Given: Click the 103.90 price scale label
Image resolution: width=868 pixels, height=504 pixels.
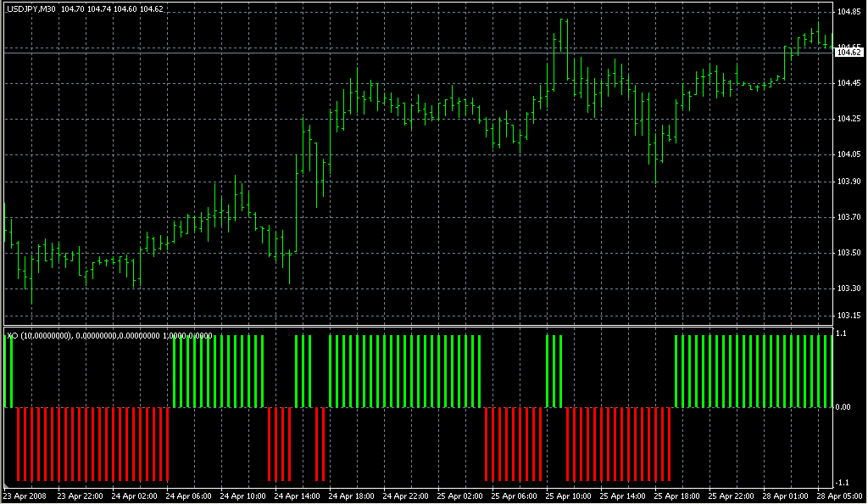Looking at the screenshot, I should [x=849, y=181].
